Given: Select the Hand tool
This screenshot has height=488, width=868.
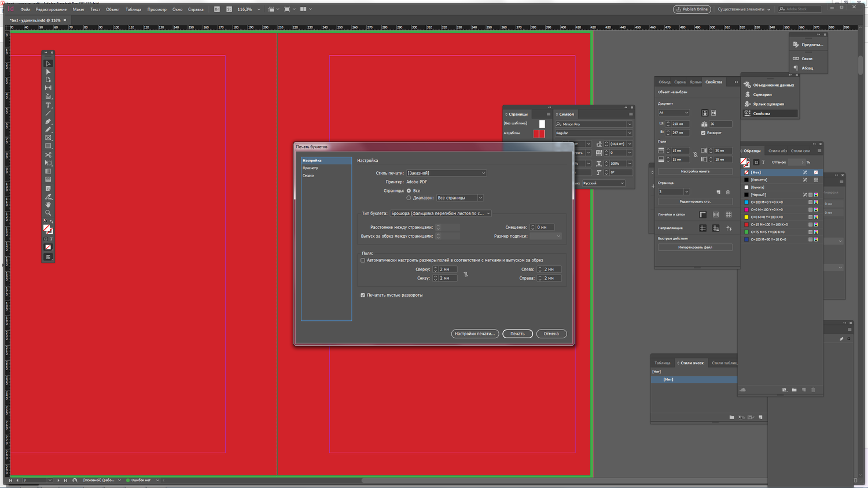Looking at the screenshot, I should (48, 205).
